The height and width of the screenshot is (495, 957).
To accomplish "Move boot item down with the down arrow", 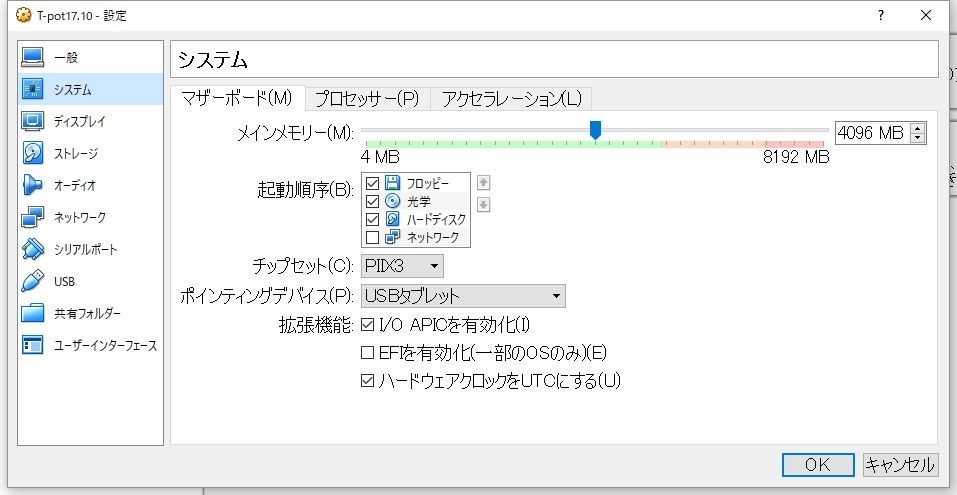I will click(x=483, y=204).
